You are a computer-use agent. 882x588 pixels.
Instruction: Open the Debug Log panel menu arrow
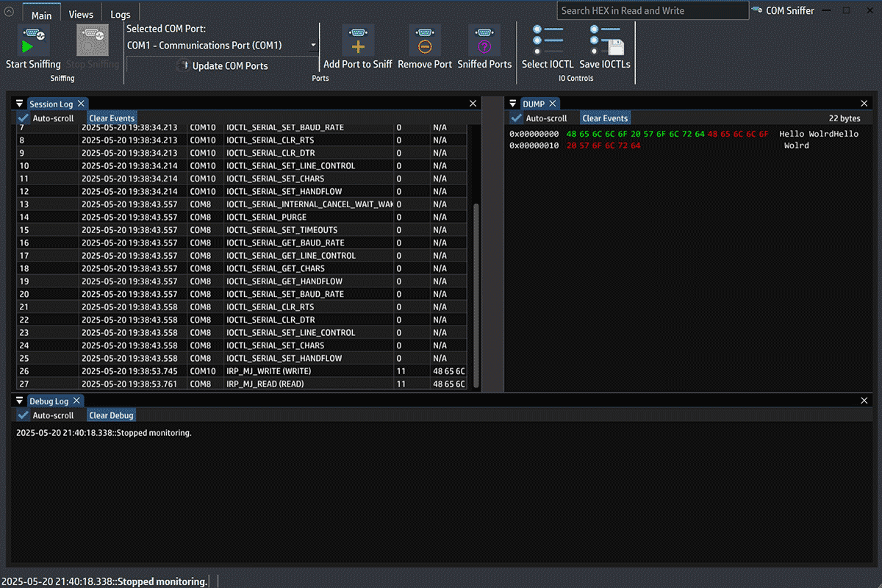click(21, 401)
